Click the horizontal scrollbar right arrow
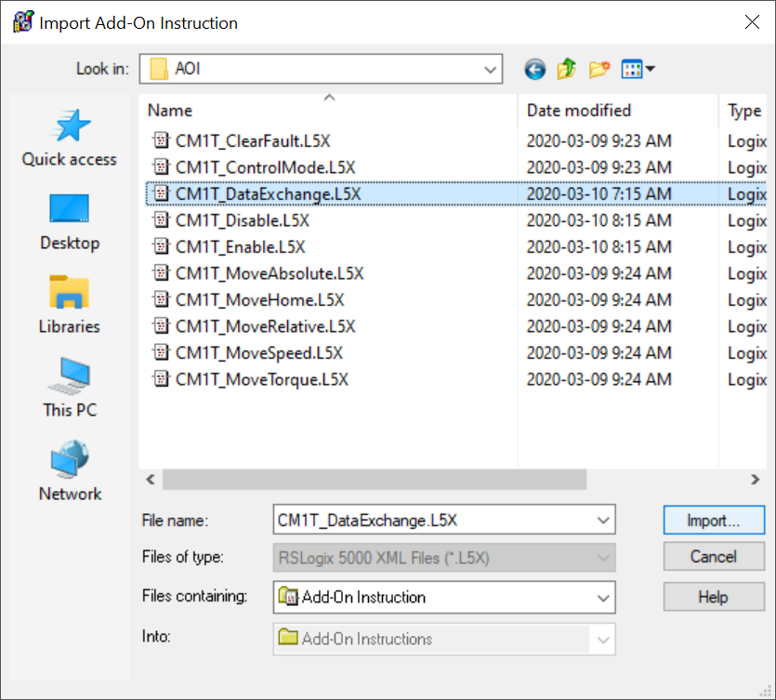Image resolution: width=776 pixels, height=700 pixels. pos(756,479)
